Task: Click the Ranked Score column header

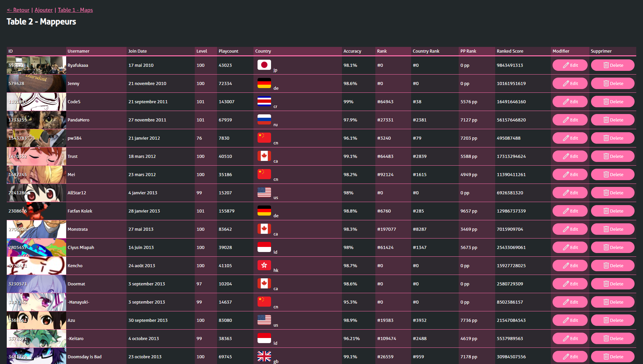Action: point(510,51)
